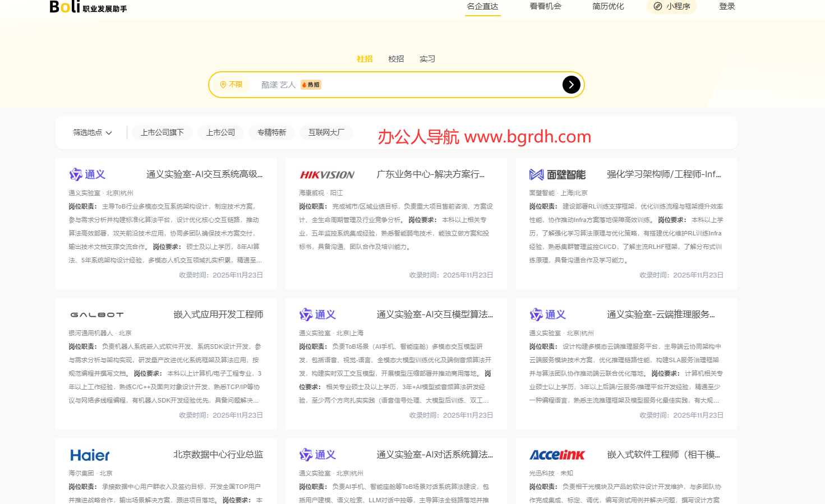Click the 通义 logo on the first job card
The width and height of the screenshot is (825, 504).
coord(87,174)
